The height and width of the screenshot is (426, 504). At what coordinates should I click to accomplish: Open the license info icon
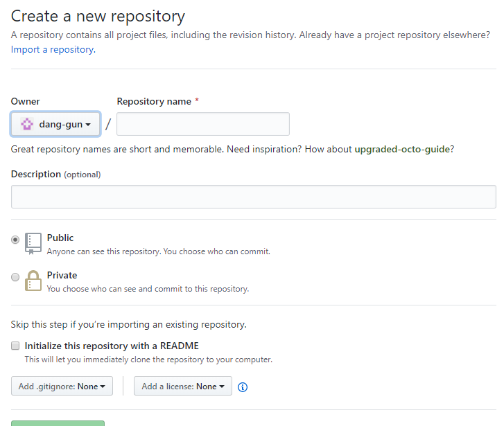[243, 387]
